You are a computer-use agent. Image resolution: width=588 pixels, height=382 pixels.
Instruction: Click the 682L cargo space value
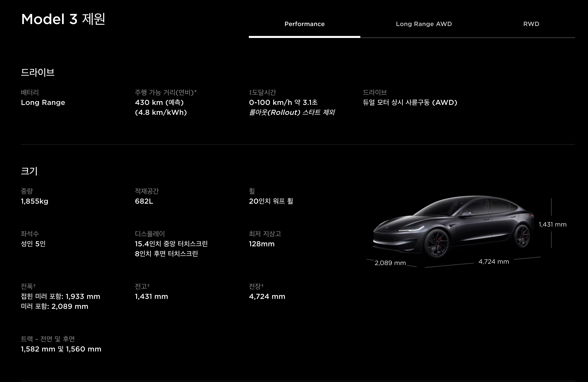(144, 201)
